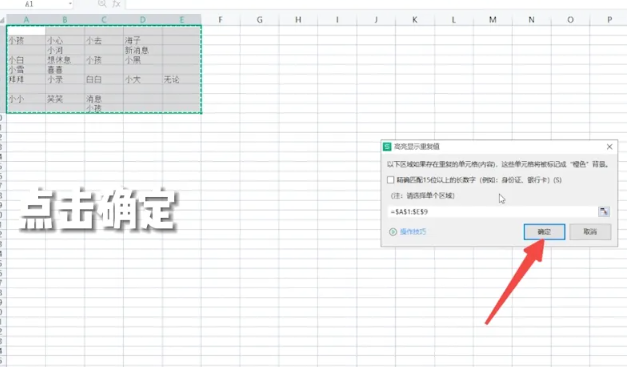Click the range input field =$A$1:$E$9
The height and width of the screenshot is (367, 627).
(x=493, y=211)
